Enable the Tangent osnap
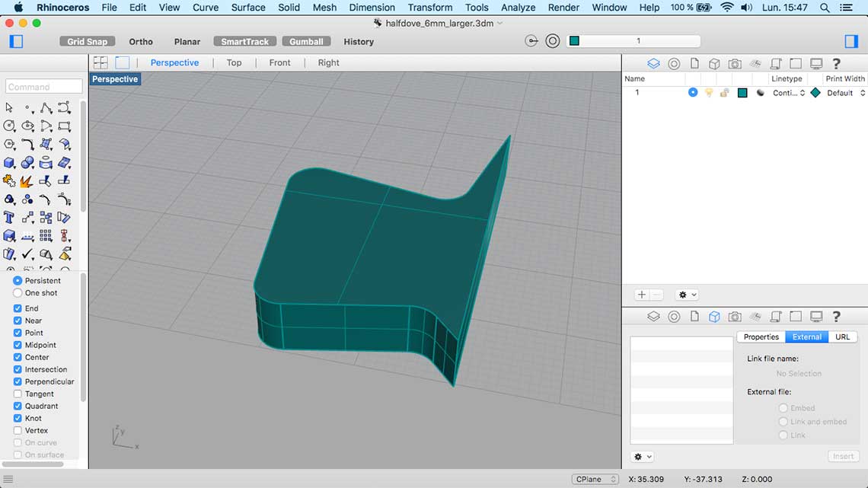Screen dimensions: 868x488 (18, 394)
